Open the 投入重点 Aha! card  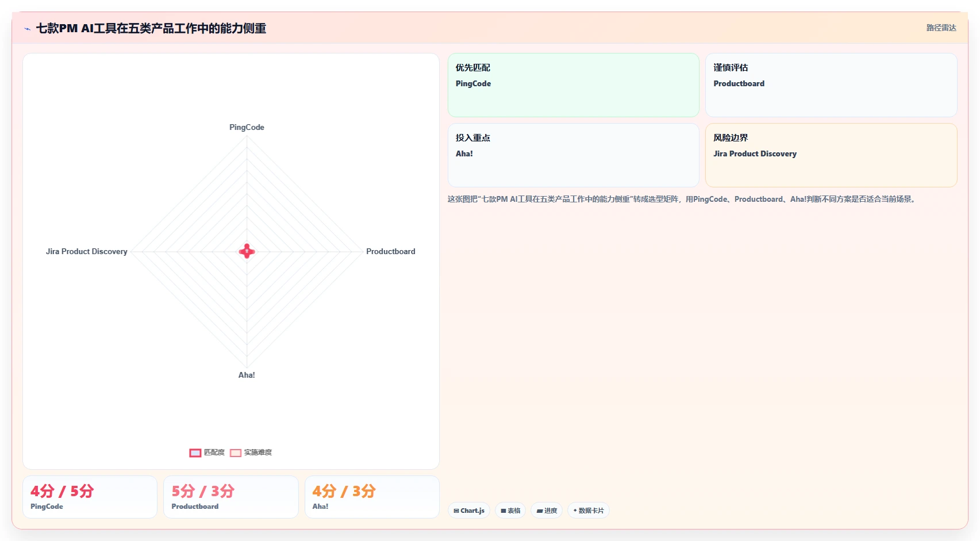(x=573, y=155)
